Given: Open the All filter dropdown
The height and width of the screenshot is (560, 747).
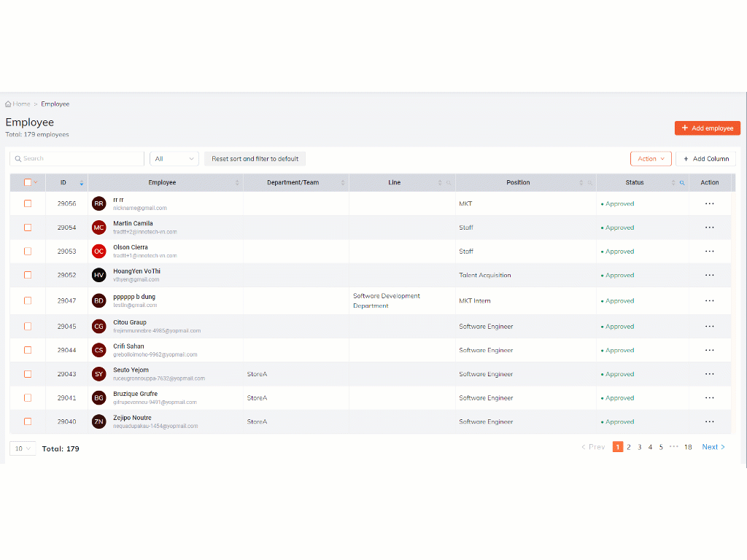Looking at the screenshot, I should (x=174, y=159).
